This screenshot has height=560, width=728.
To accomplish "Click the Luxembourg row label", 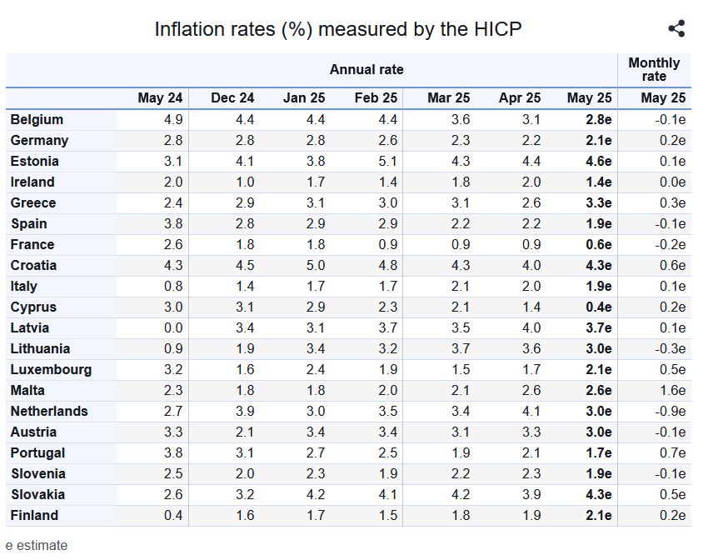I will tap(51, 369).
